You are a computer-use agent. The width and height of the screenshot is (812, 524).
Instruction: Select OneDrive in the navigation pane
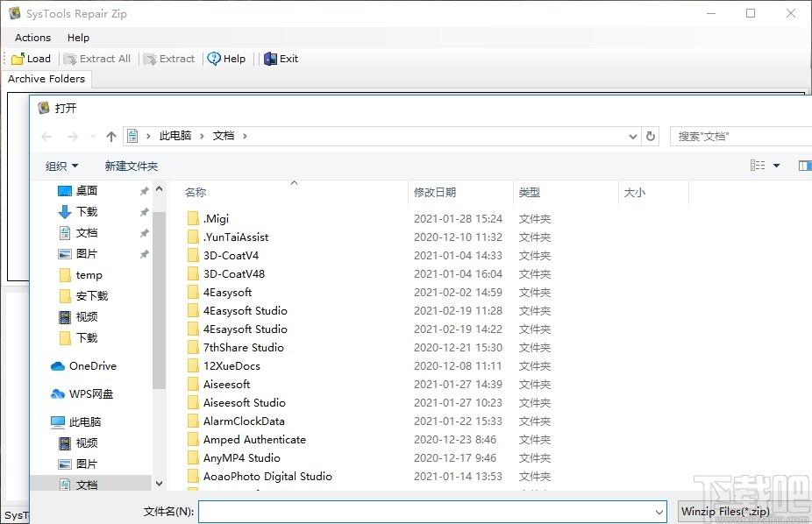click(x=93, y=366)
